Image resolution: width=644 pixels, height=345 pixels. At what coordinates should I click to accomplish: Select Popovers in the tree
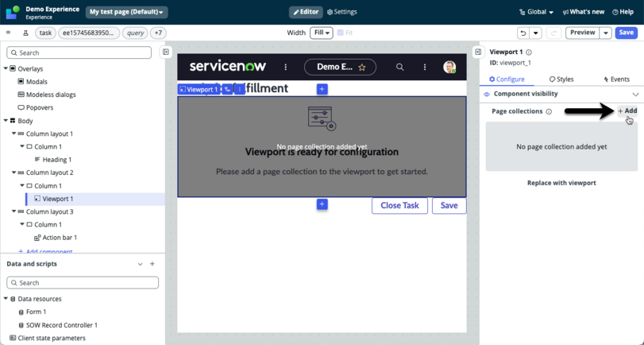pyautogui.click(x=35, y=107)
